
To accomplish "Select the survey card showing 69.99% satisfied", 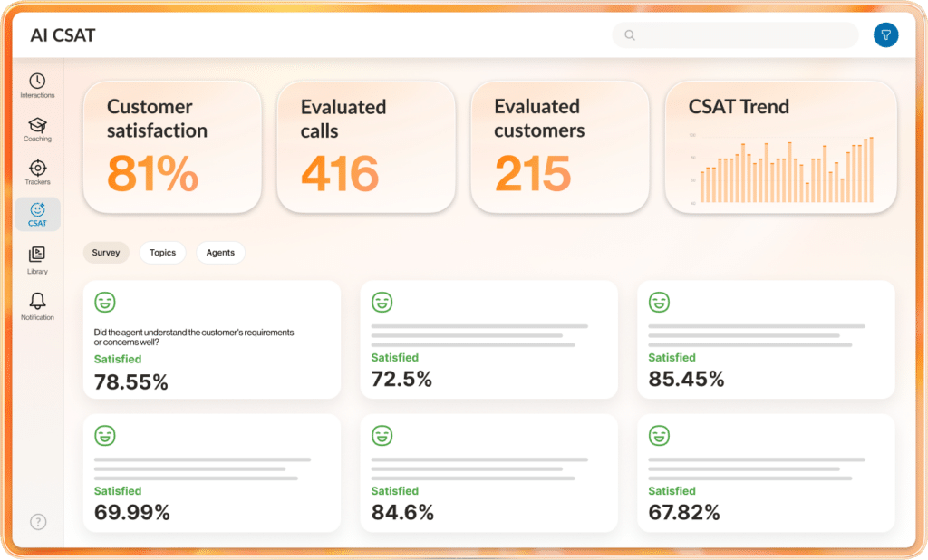I will point(211,473).
